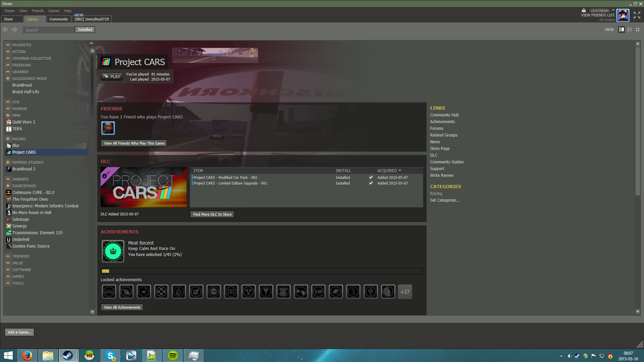
Task: Collapse the MMO category
Action: (x=8, y=115)
